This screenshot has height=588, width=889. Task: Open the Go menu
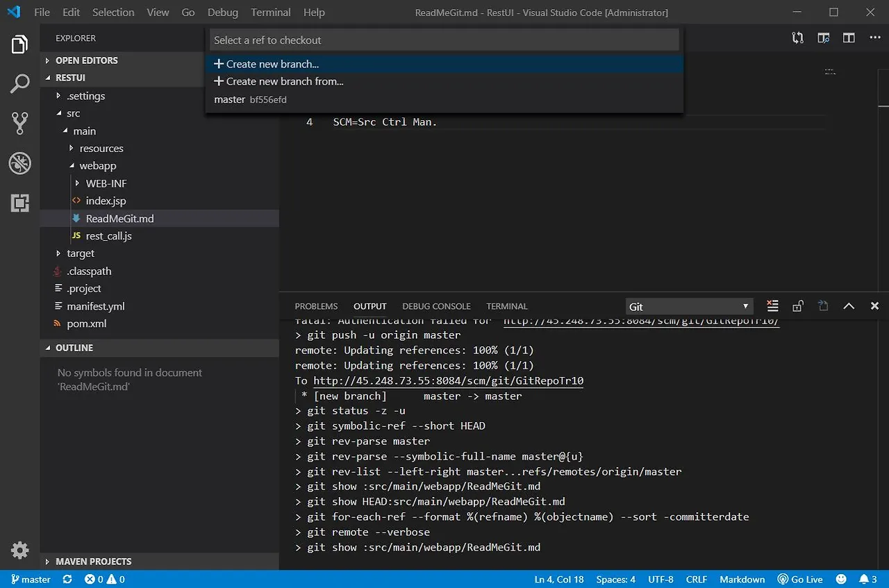pyautogui.click(x=188, y=12)
